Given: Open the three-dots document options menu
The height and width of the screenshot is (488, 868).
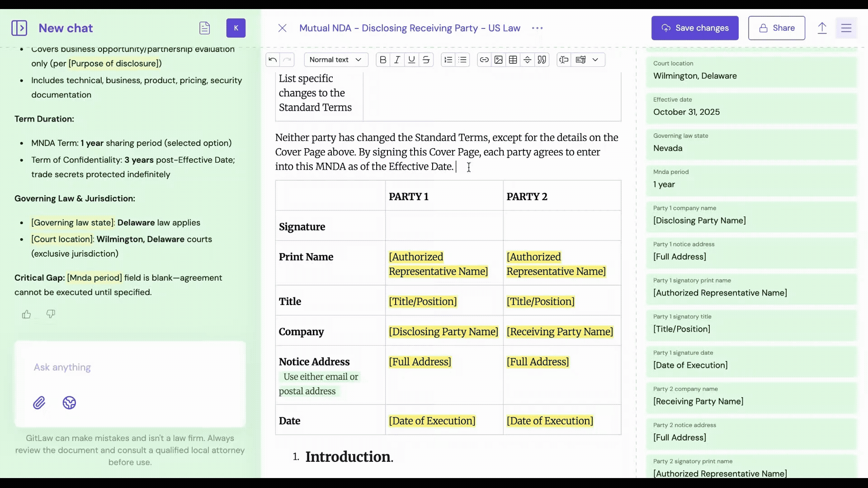Looking at the screenshot, I should click(x=537, y=28).
